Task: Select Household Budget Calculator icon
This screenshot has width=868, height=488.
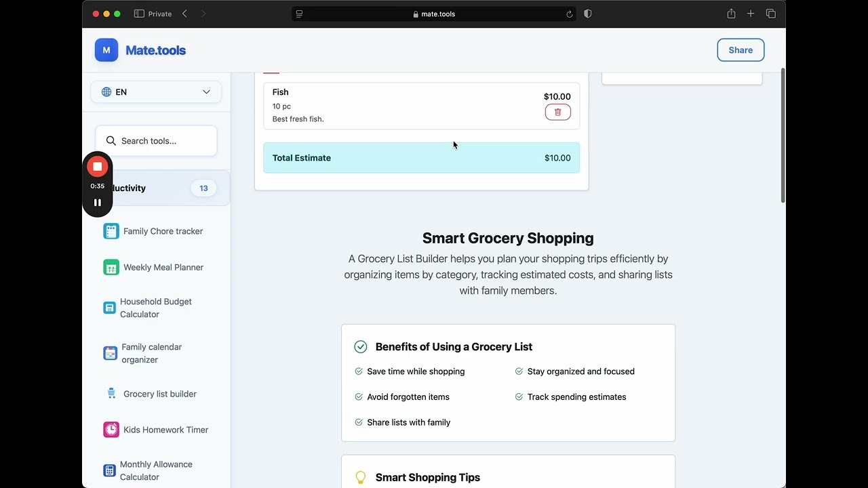Action: [109, 308]
